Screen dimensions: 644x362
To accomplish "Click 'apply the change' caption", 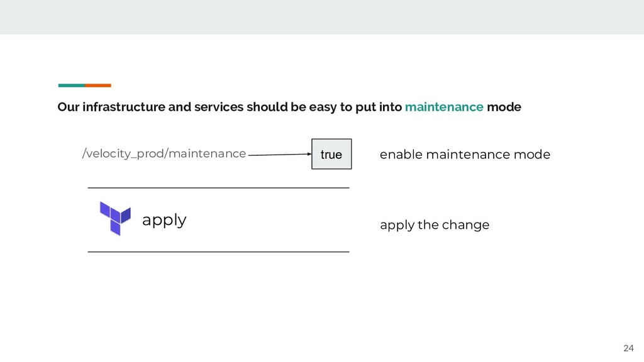I will click(x=435, y=225).
